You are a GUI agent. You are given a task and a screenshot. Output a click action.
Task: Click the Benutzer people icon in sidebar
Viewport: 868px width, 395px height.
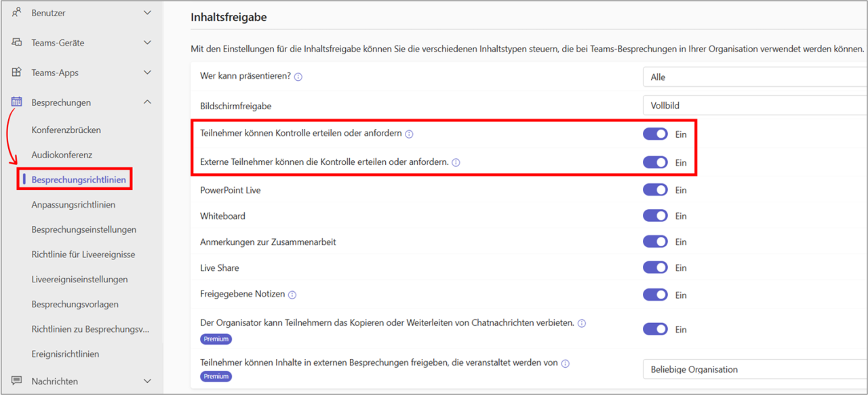[16, 12]
